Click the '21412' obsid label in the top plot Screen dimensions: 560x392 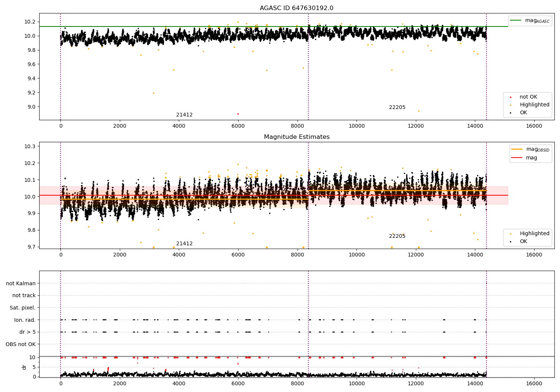(184, 115)
